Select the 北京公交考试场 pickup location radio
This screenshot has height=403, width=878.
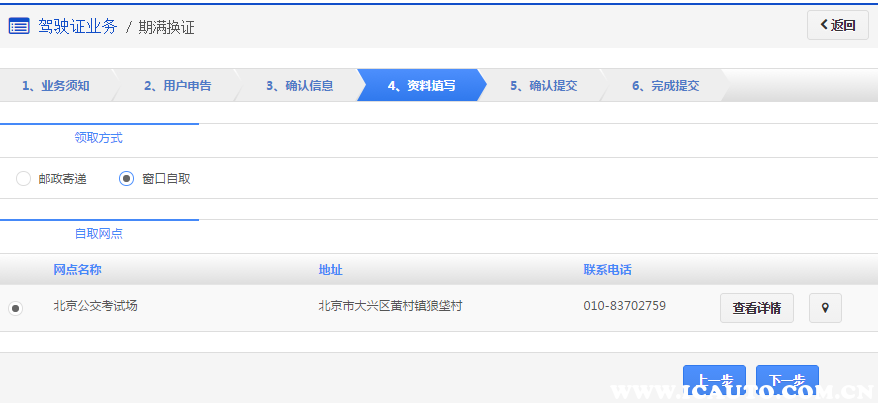pyautogui.click(x=15, y=308)
